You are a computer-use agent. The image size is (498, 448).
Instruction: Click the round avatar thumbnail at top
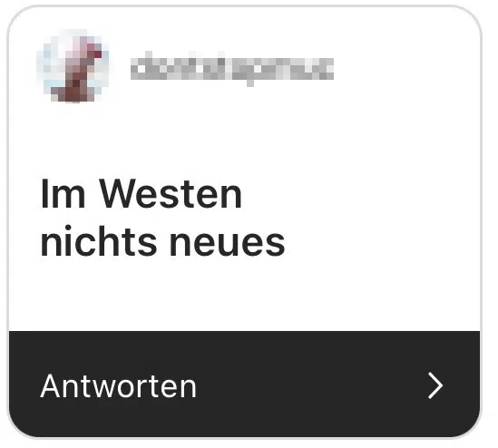73,67
